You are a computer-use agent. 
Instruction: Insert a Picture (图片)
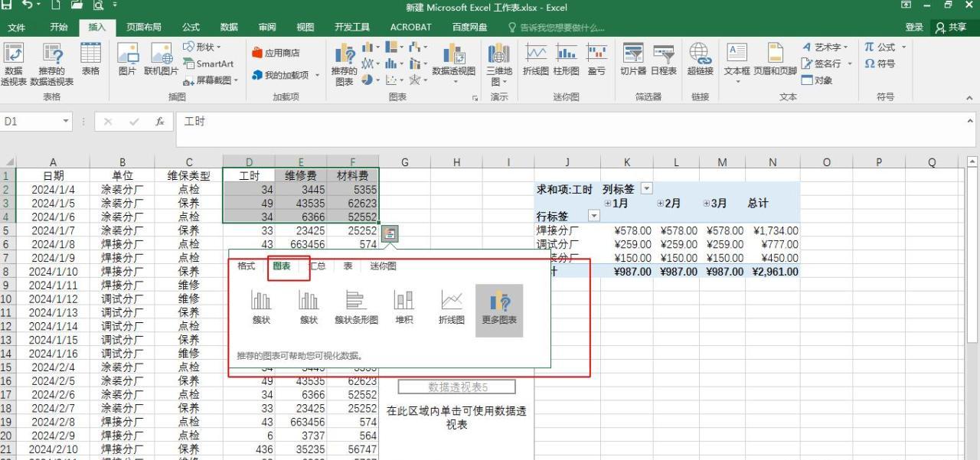coord(127,60)
